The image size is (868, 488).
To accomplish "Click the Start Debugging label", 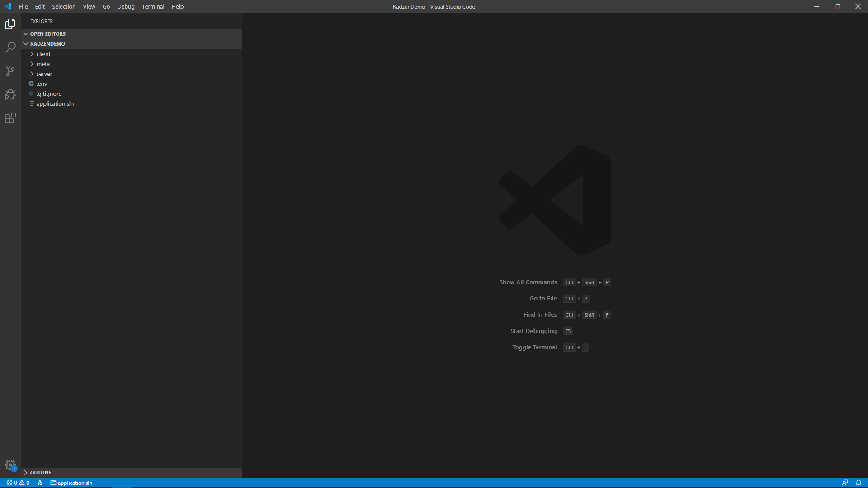I will (533, 331).
